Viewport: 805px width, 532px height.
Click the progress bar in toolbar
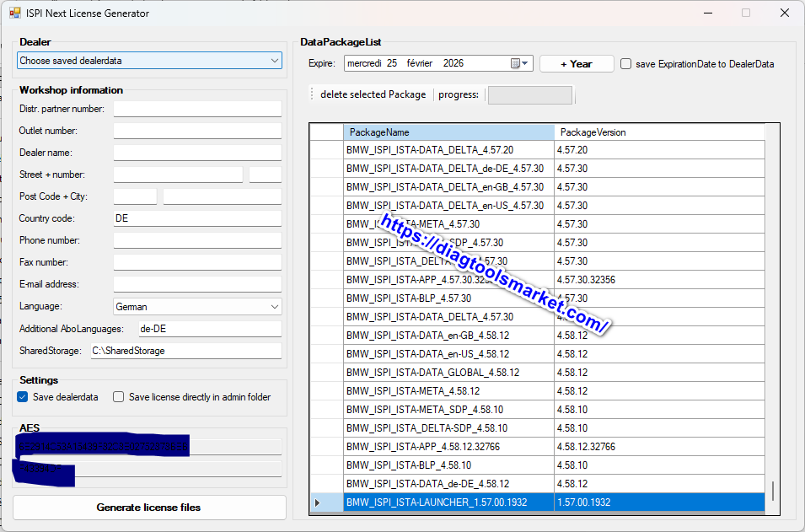[529, 95]
